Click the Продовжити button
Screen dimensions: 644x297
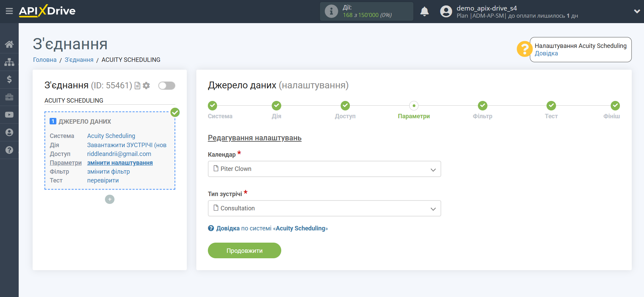point(245,250)
